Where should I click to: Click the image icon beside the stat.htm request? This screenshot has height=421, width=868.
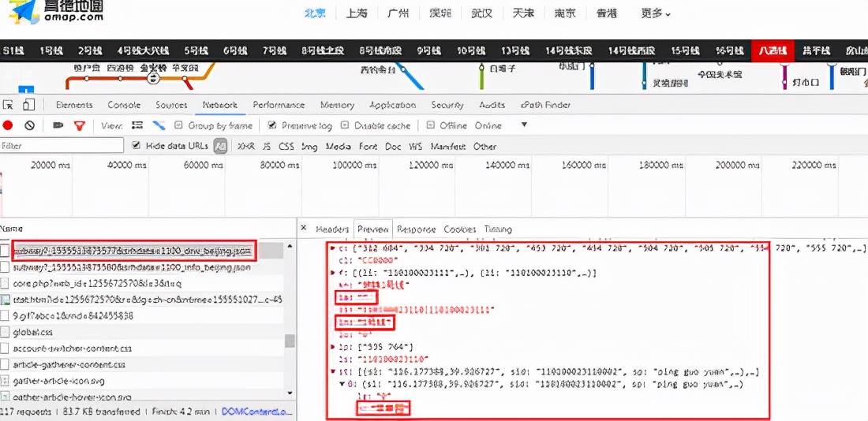[5, 300]
